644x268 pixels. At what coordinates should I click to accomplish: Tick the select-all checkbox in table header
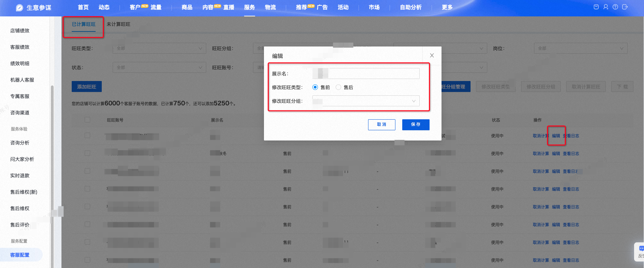(87, 120)
